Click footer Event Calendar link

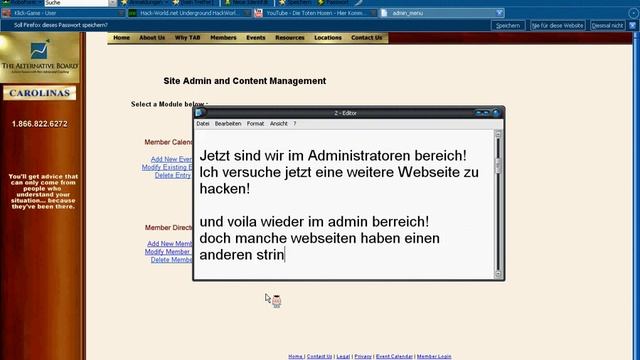point(394,356)
